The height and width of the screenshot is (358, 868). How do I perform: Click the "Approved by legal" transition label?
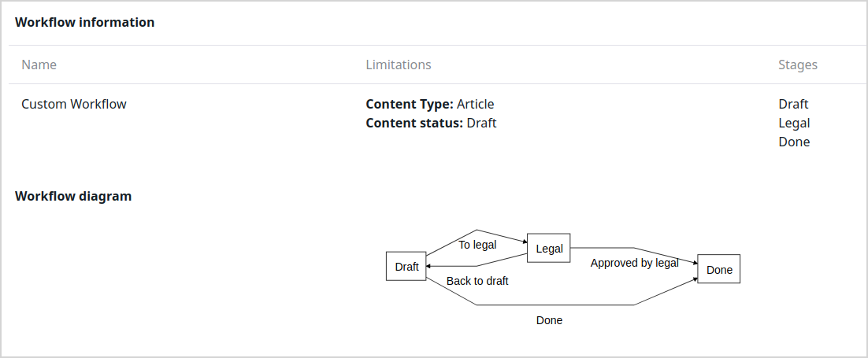coord(634,263)
